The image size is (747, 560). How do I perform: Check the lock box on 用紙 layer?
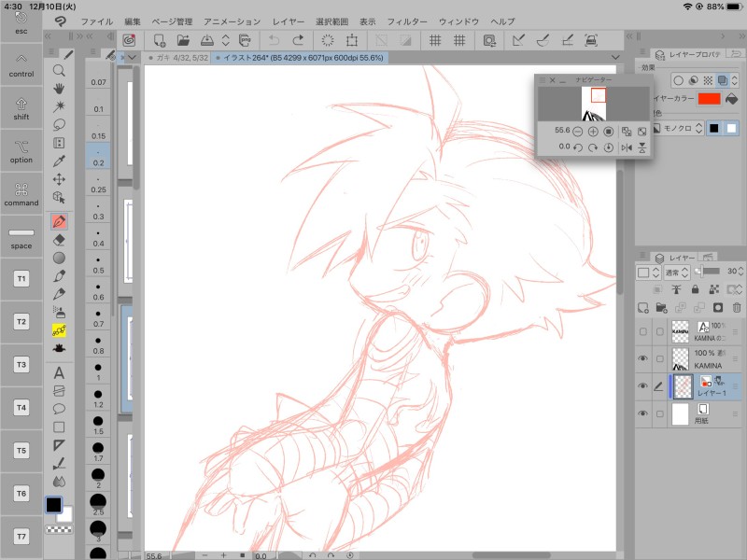click(660, 413)
